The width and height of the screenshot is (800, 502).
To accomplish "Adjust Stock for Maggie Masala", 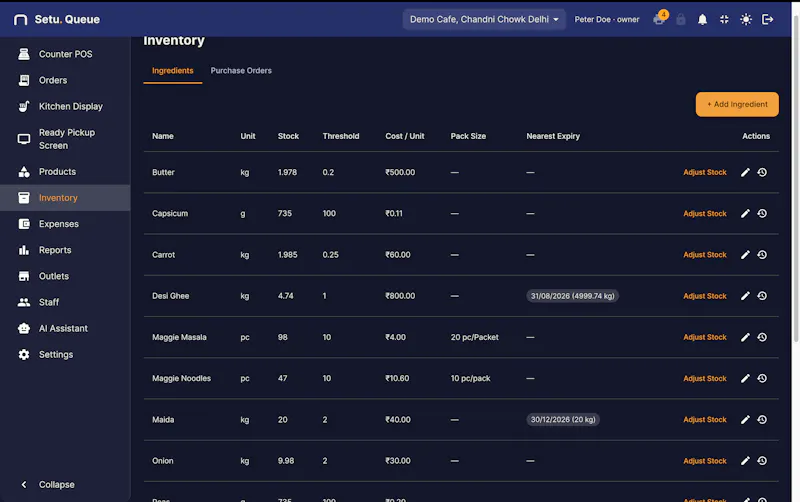I will [705, 337].
